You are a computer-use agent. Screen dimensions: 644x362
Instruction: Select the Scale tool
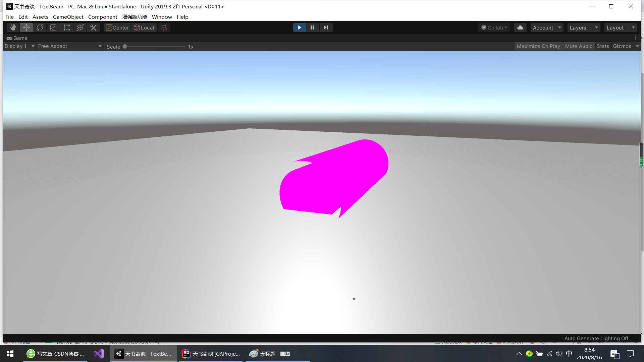pos(53,27)
